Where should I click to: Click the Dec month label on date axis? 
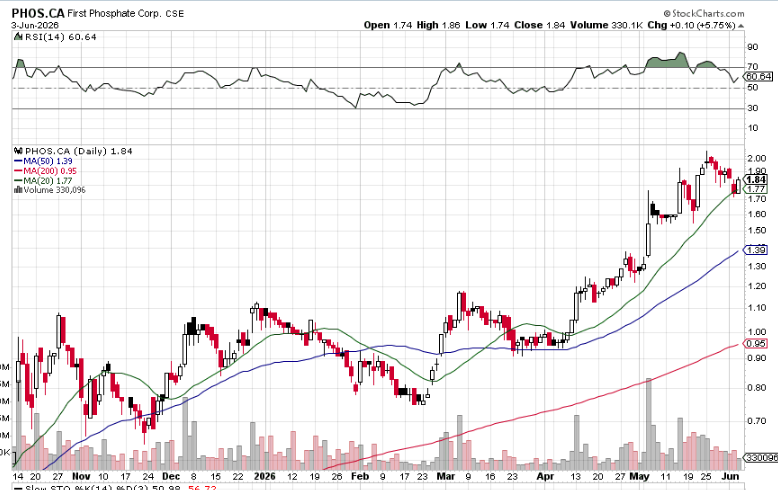coord(171,476)
